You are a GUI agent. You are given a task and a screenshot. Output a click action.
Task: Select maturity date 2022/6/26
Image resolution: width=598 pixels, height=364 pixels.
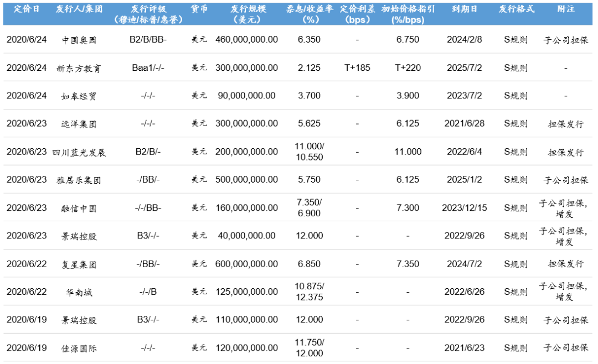(x=465, y=292)
